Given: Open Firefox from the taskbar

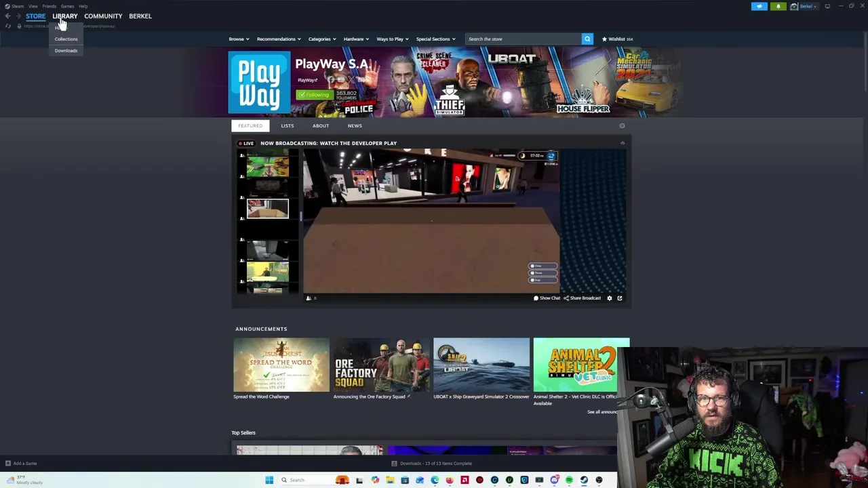Looking at the screenshot, I should click(450, 480).
